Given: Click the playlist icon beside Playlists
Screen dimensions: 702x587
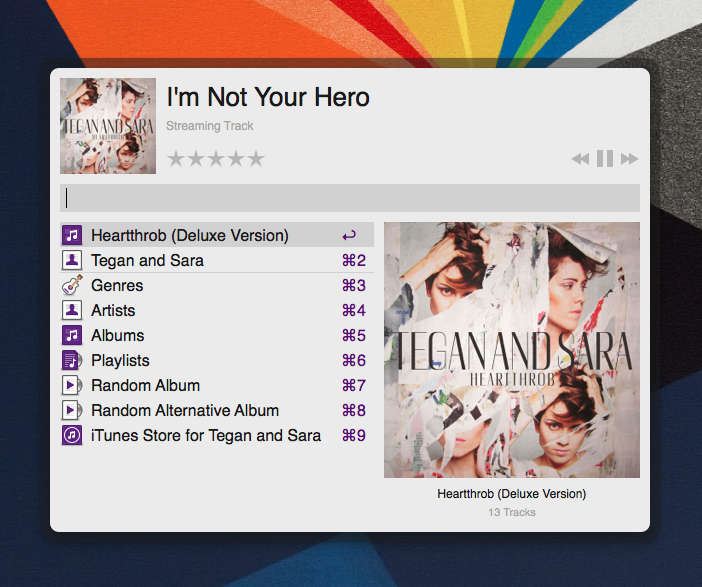Looking at the screenshot, I should click(x=72, y=360).
